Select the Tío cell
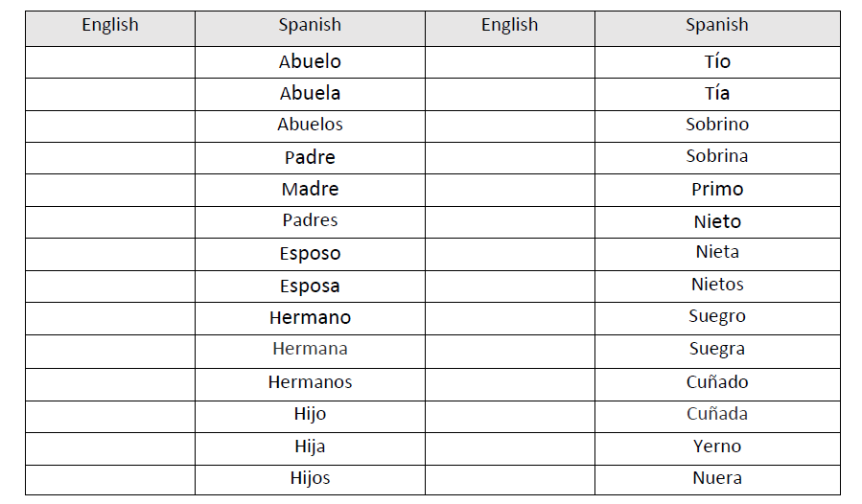 [717, 61]
